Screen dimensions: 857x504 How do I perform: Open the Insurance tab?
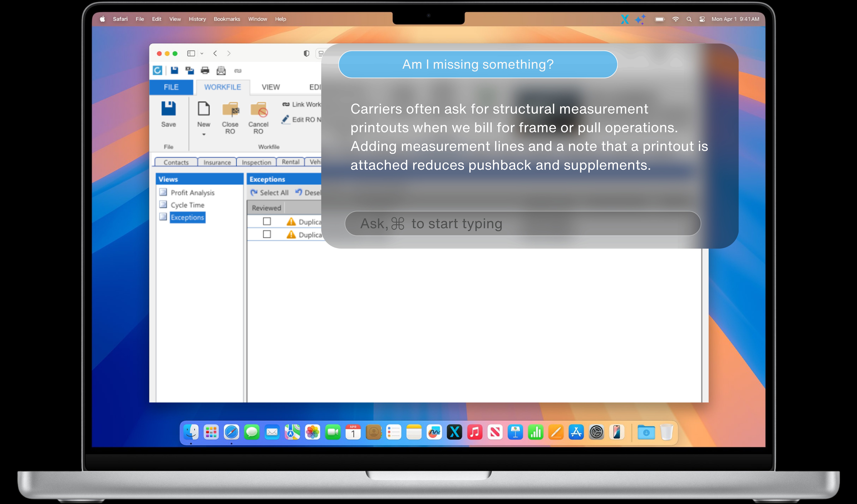(217, 162)
